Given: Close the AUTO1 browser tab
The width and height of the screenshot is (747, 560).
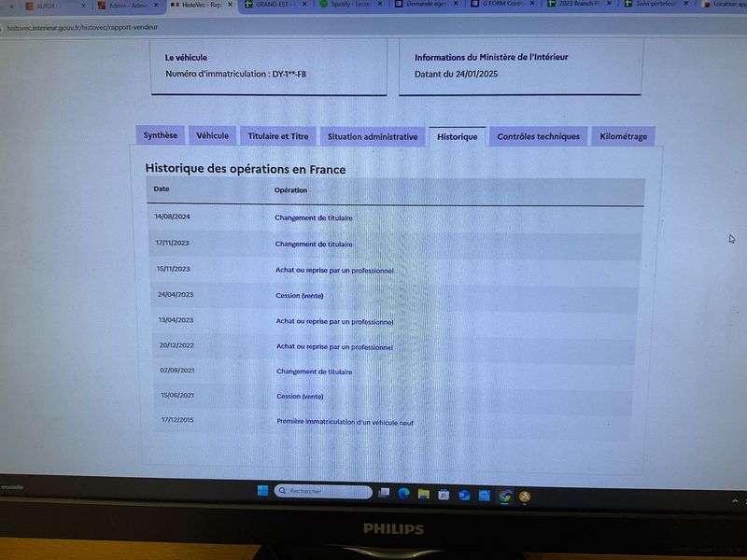Looking at the screenshot, I should 83,6.
